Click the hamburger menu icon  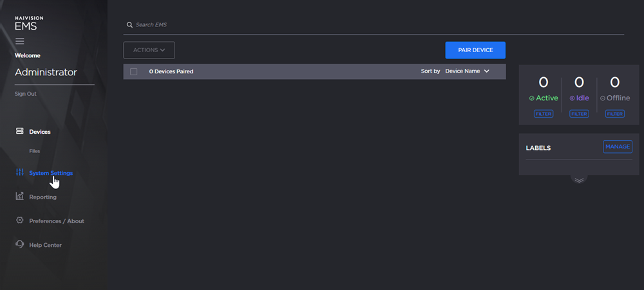point(19,41)
